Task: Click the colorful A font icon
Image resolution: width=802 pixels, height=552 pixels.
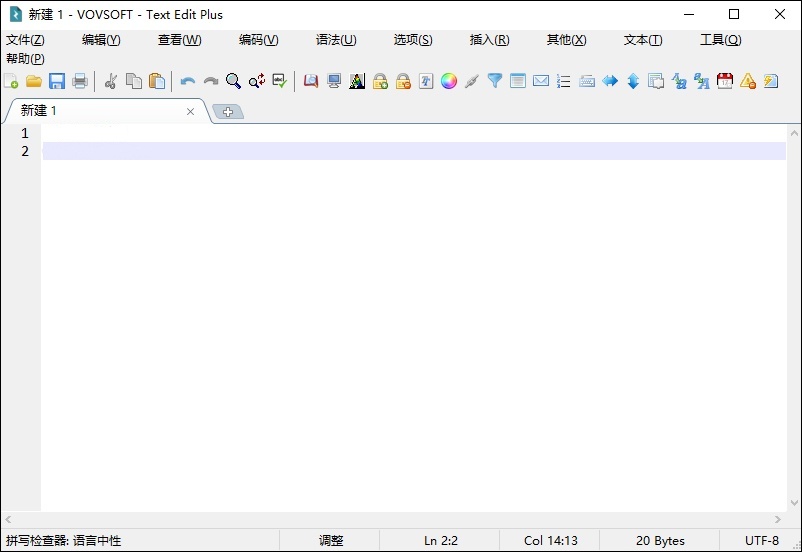Action: pyautogui.click(x=357, y=81)
